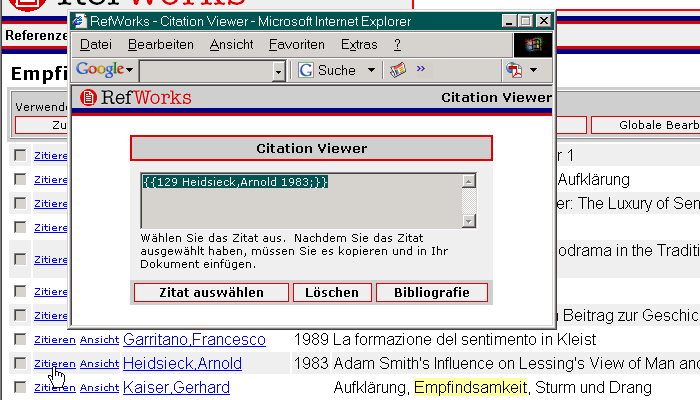This screenshot has width=700, height=400.
Task: Click Ansicht link for Heidsieck,Arnold
Action: [x=99, y=364]
